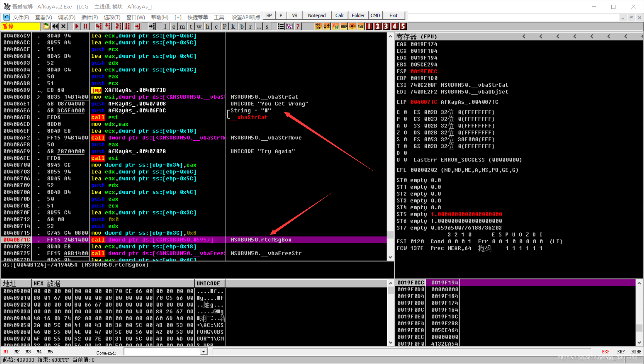Switch to memory bookmark M3
Screen dimensions: 644x364
coord(28,352)
